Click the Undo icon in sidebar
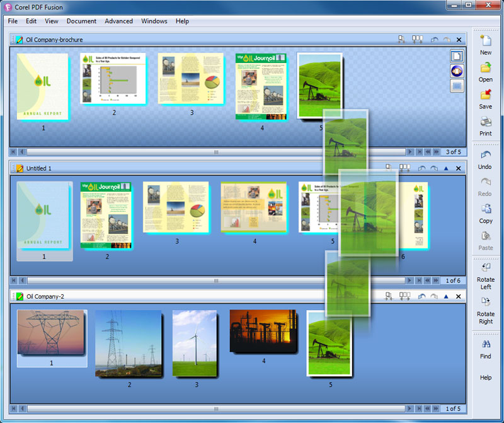 (x=485, y=156)
